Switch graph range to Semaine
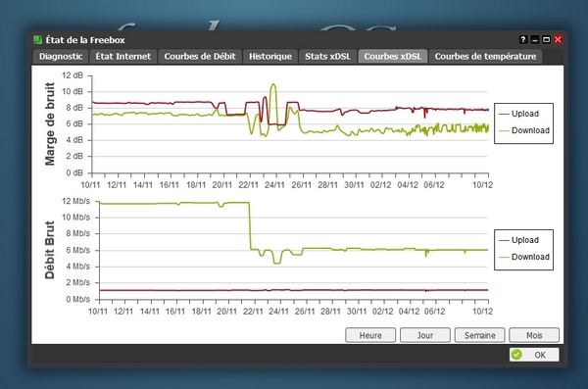This screenshot has height=389, width=588. [479, 335]
